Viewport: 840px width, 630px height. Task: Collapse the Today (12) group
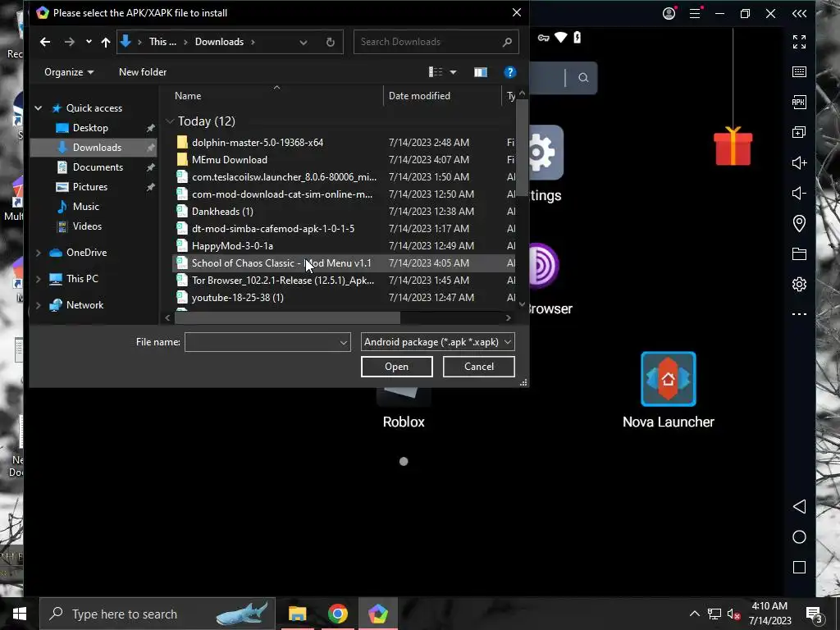click(170, 121)
